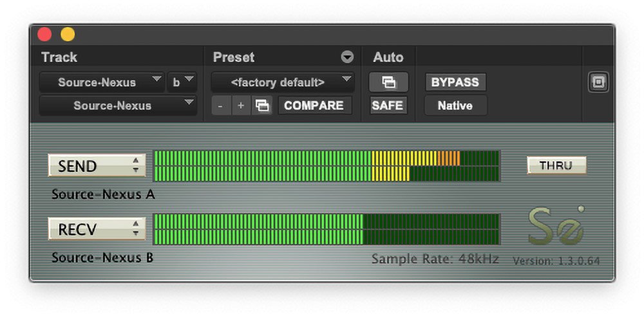Close the plugin window with red button

tap(44, 35)
